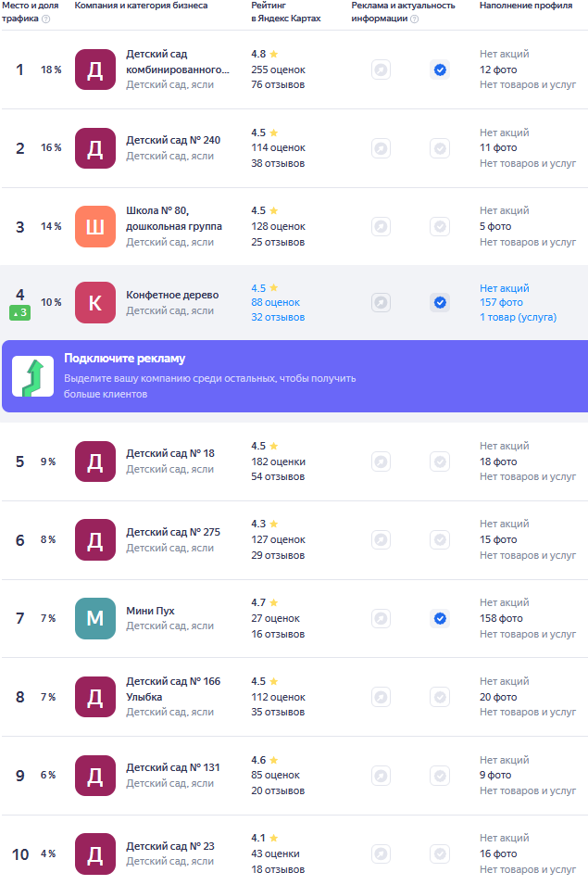This screenshot has height=885, width=588.
Task: Open the "88 оценок" link for Конфетное дерево
Action: click(x=275, y=302)
